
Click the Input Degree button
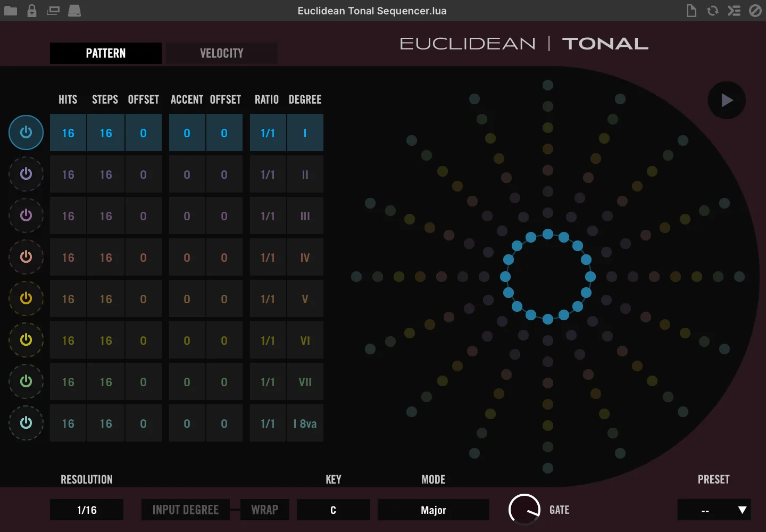tap(186, 510)
